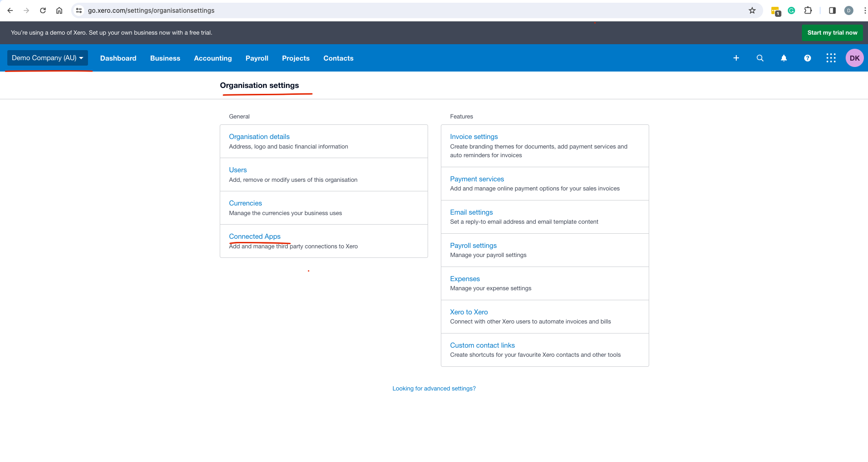Open Custom contact links
Image resolution: width=868 pixels, height=462 pixels.
482,345
